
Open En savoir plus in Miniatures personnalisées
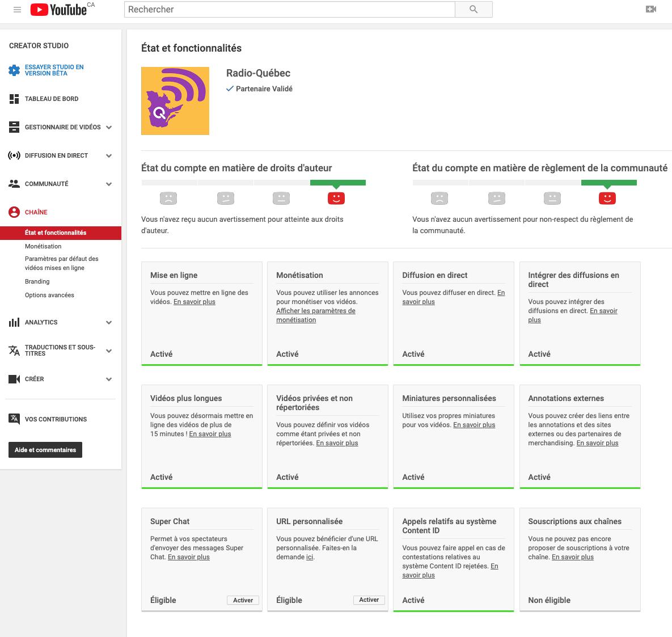pyautogui.click(x=474, y=425)
